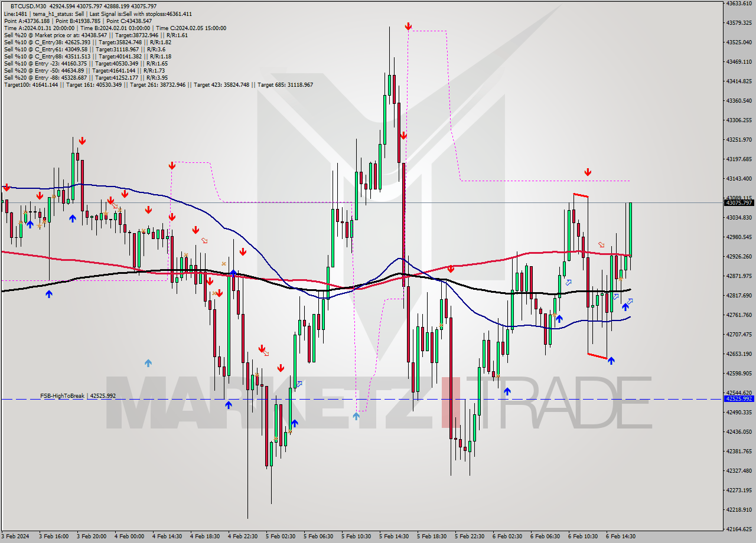Click the '5 Feb 22:30' time axis label
The image size is (756, 543).
click(470, 537)
